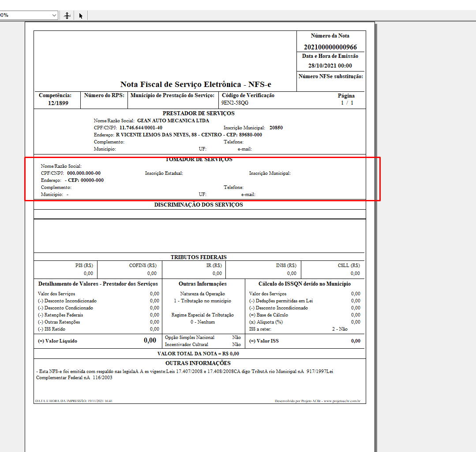
Task: Click '(x) Alíquota (%)' label
Action: tap(266, 322)
